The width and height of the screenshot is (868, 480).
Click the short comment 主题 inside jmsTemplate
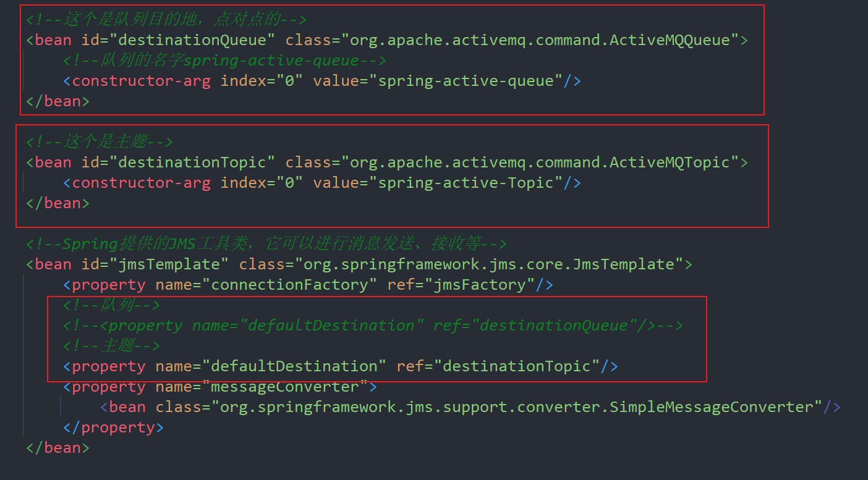point(111,346)
